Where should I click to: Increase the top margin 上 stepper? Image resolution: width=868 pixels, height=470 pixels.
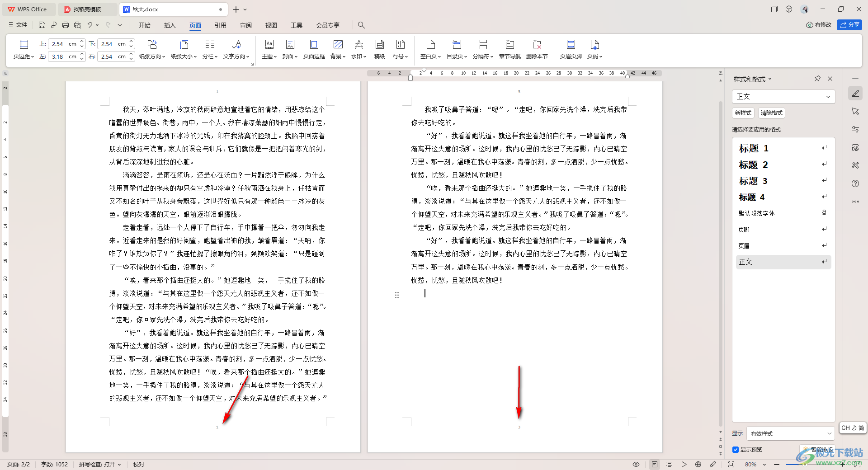(x=82, y=42)
